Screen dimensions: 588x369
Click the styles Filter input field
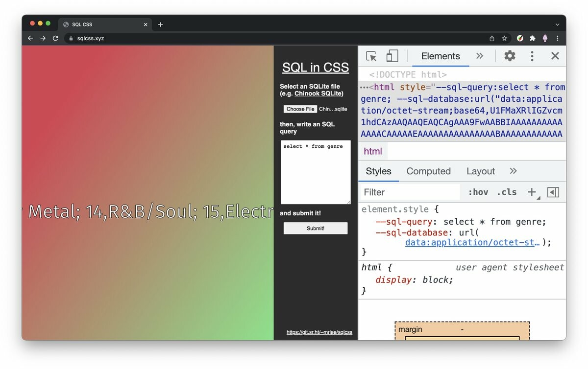point(411,192)
